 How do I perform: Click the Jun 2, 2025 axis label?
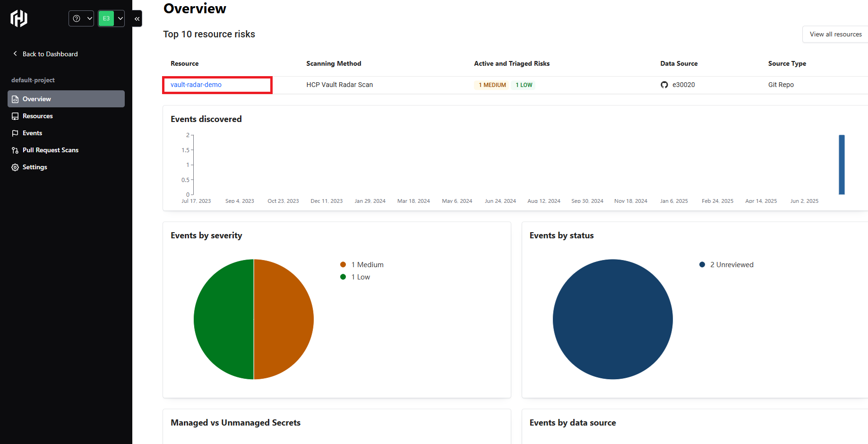coord(804,201)
